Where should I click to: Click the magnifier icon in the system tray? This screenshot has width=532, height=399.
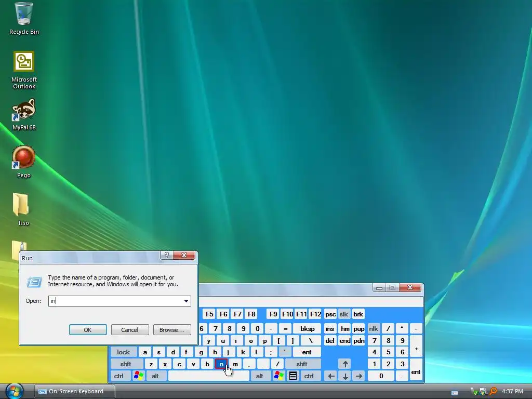[494, 392]
